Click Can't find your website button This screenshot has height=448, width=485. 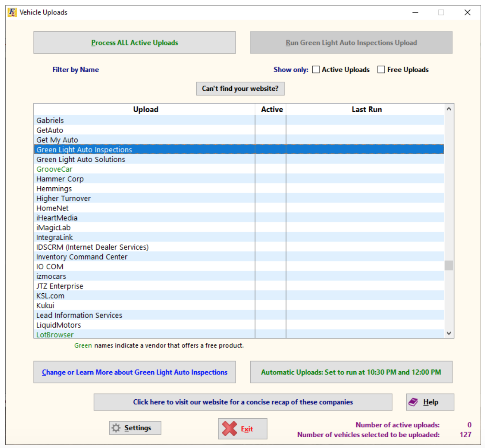click(x=240, y=89)
